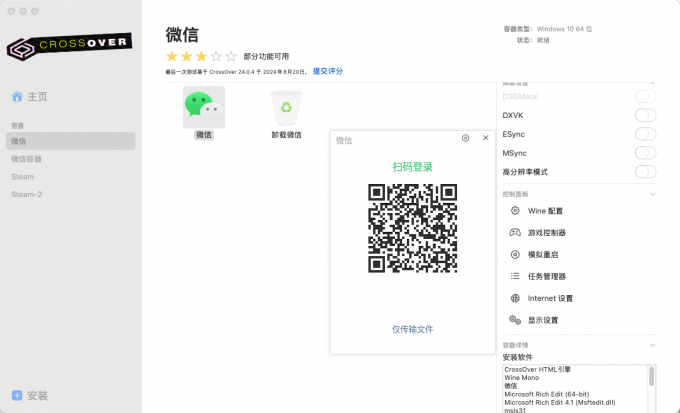Set the rating to the fourth star
Viewport: 680px width, 413px height.
pos(216,56)
